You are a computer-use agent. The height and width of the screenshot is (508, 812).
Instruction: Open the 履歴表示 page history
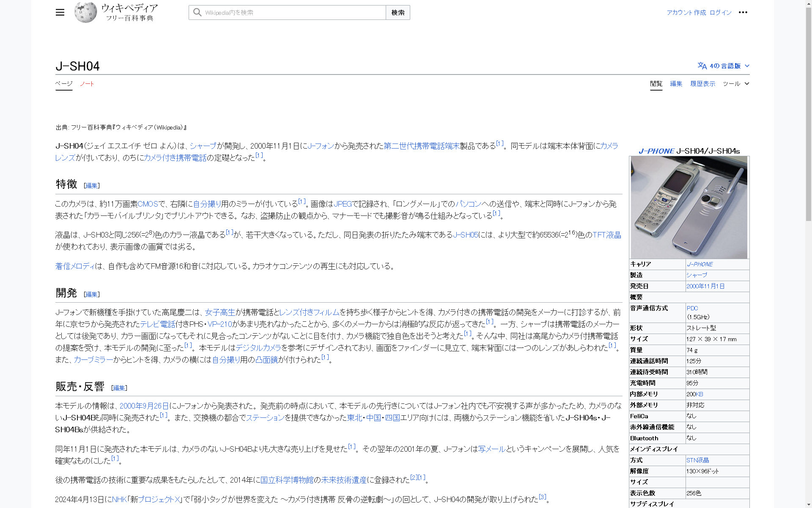702,83
